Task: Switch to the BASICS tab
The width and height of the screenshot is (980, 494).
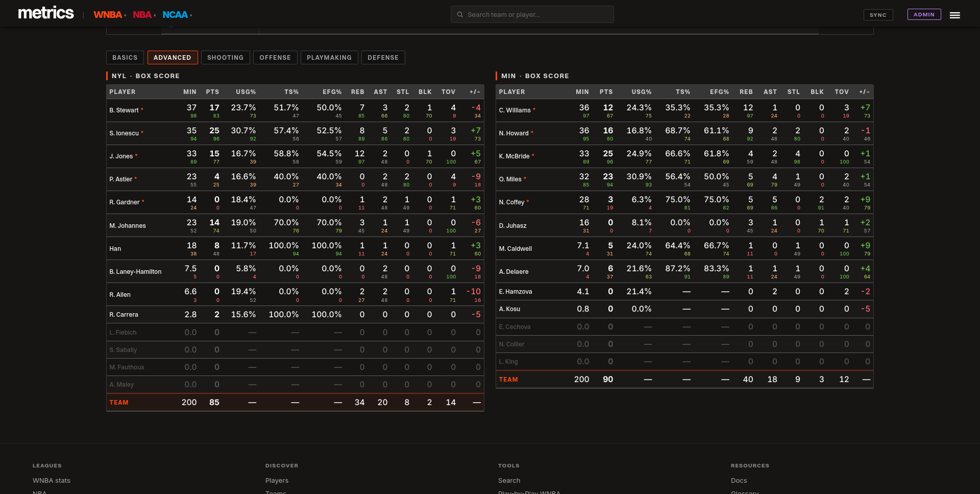Action: (x=125, y=58)
